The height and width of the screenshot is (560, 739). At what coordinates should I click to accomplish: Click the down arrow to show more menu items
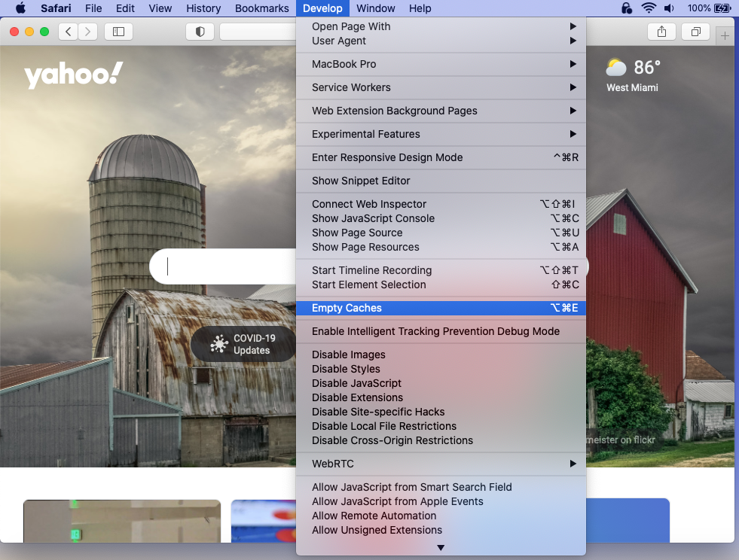441,548
